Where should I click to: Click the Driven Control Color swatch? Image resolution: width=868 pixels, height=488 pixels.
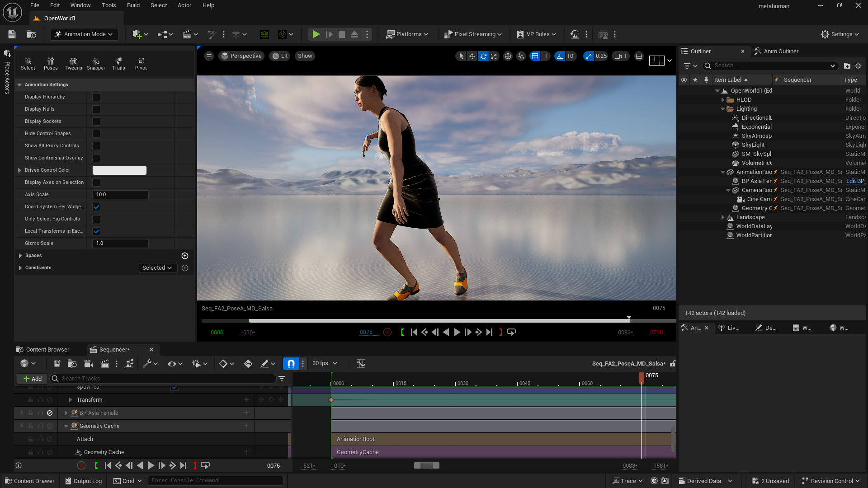(x=119, y=170)
